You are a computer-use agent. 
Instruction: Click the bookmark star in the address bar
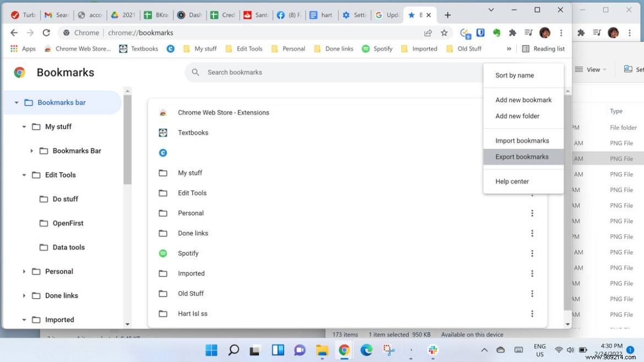coord(444,33)
